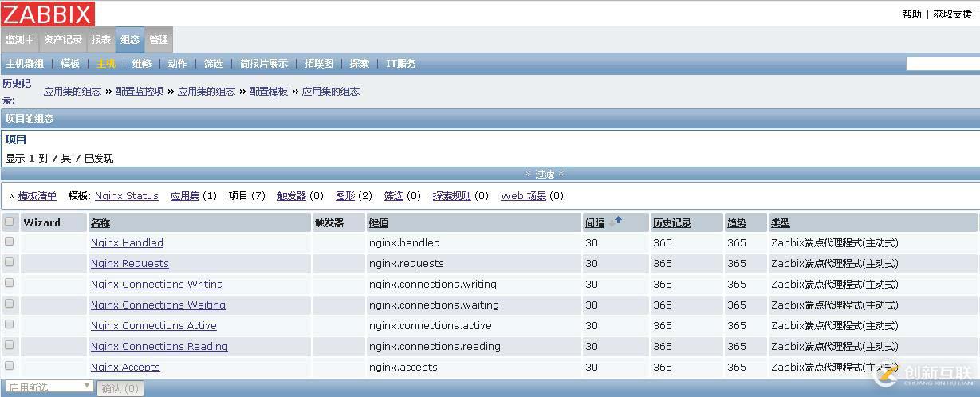Open the 模板清单 link
Image resolution: width=980 pixels, height=397 pixels.
(x=37, y=196)
